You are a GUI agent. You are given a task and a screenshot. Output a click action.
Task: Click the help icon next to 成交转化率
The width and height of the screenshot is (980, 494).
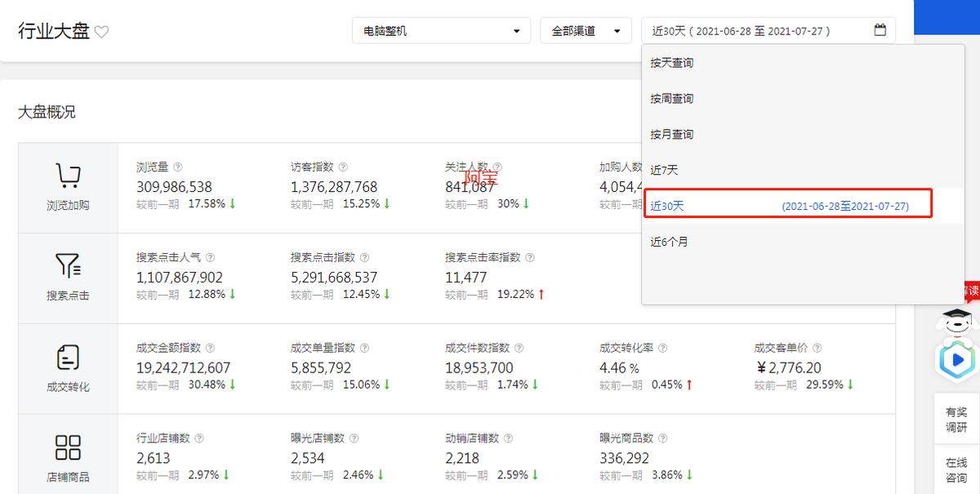pos(661,347)
